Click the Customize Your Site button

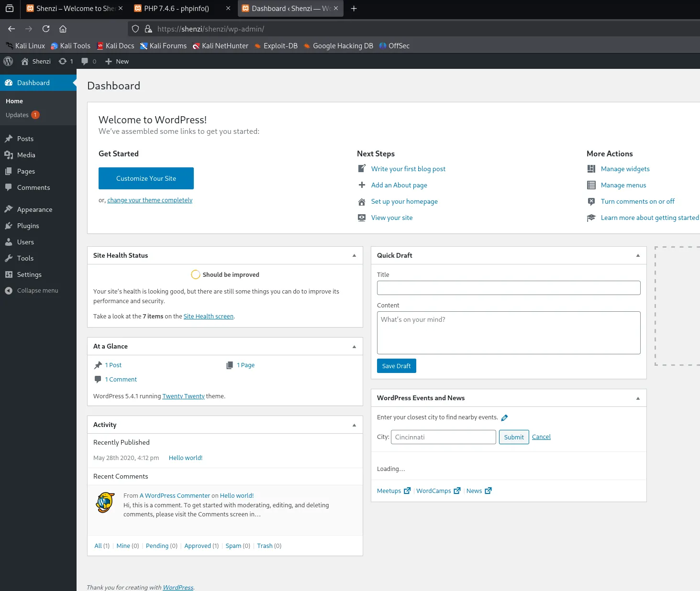[146, 178]
